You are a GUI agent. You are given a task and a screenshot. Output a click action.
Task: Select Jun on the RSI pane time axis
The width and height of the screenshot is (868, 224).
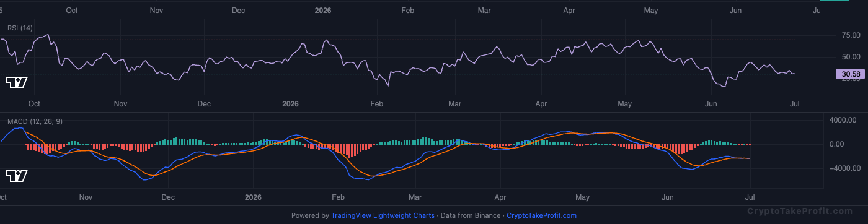711,104
